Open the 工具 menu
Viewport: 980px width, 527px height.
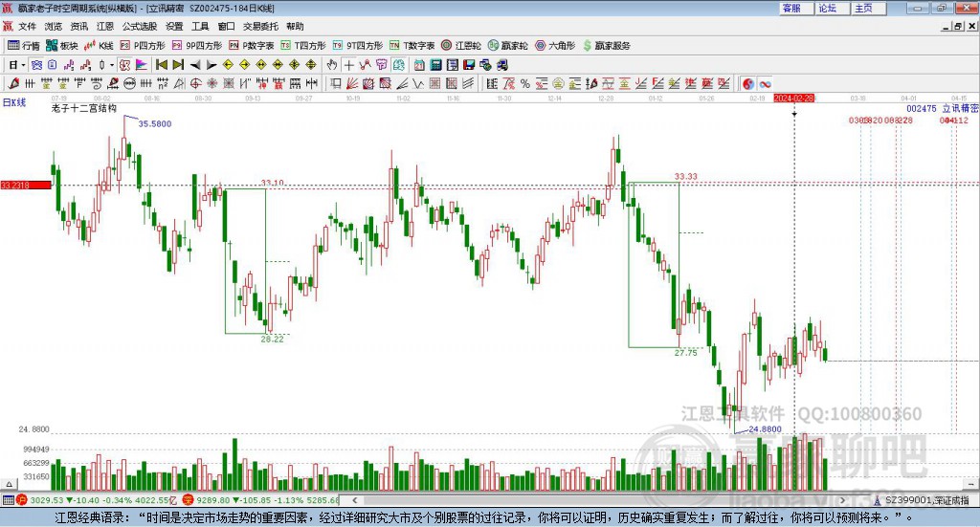click(x=200, y=26)
